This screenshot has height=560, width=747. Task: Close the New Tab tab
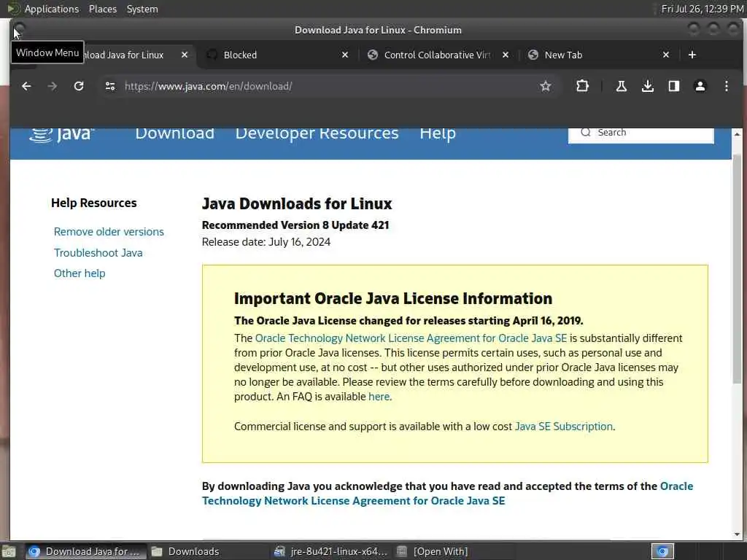point(666,55)
